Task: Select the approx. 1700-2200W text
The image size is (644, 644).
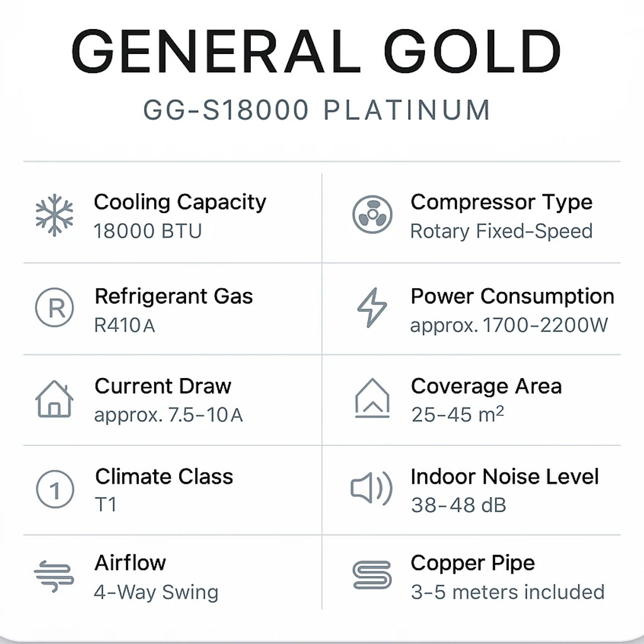Action: click(509, 326)
